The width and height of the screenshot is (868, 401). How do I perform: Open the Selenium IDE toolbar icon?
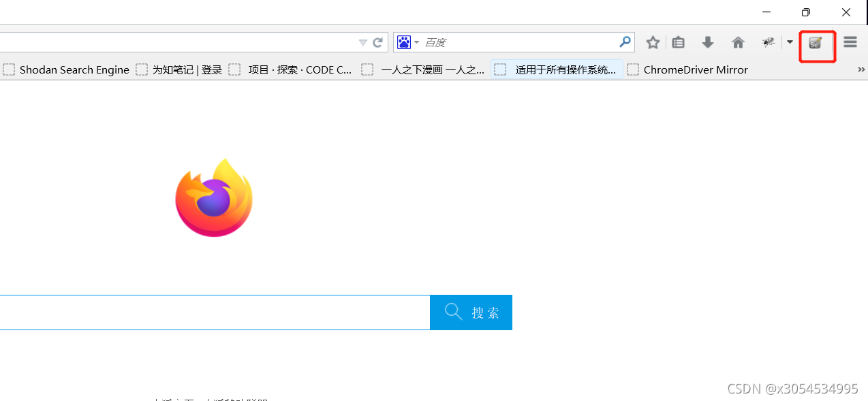pyautogui.click(x=816, y=43)
